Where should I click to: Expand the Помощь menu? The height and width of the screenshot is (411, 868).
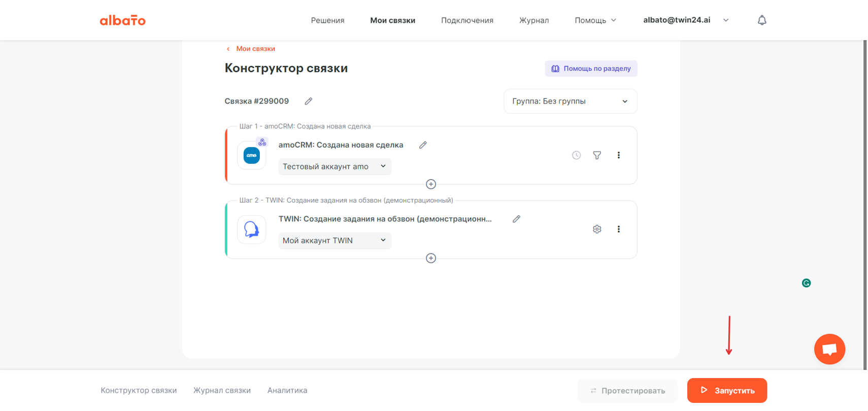pyautogui.click(x=595, y=20)
